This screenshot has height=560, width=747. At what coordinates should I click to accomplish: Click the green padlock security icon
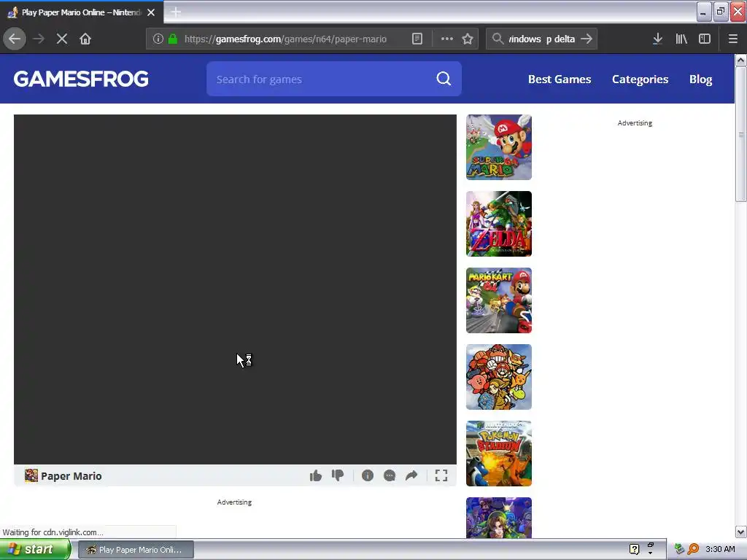point(173,39)
